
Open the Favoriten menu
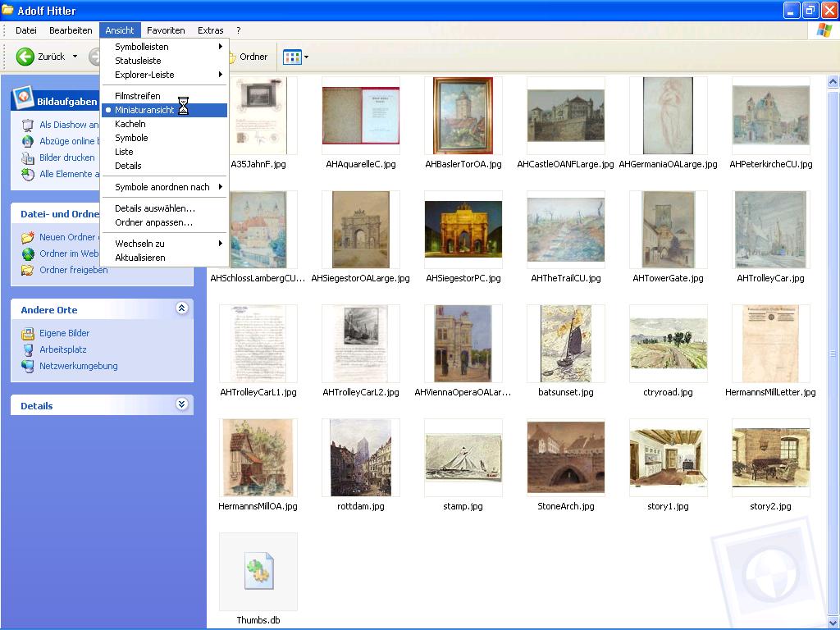(x=166, y=30)
